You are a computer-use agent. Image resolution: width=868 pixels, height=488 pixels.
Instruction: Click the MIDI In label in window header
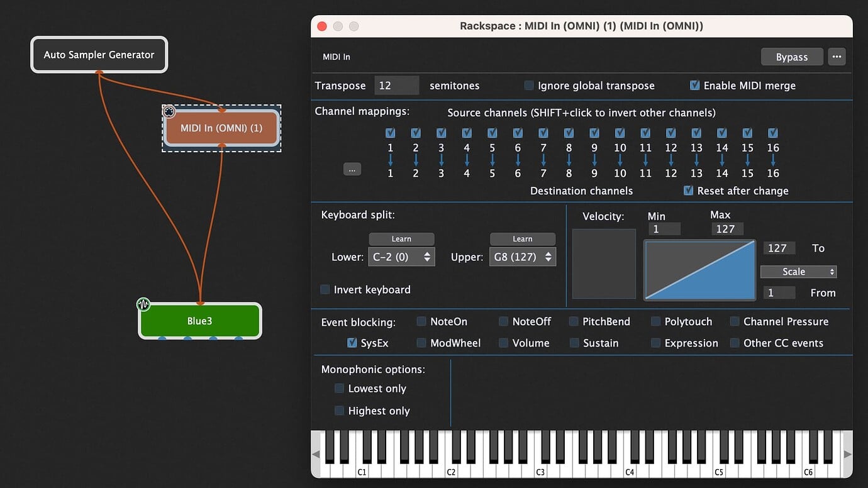coord(337,57)
